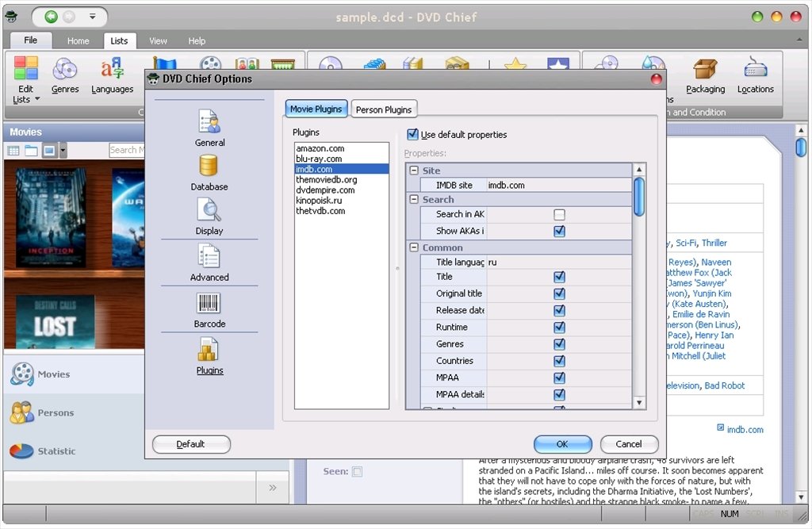Screen dimensions: 812x529
Task: Uncheck the Original title property
Action: coord(559,293)
